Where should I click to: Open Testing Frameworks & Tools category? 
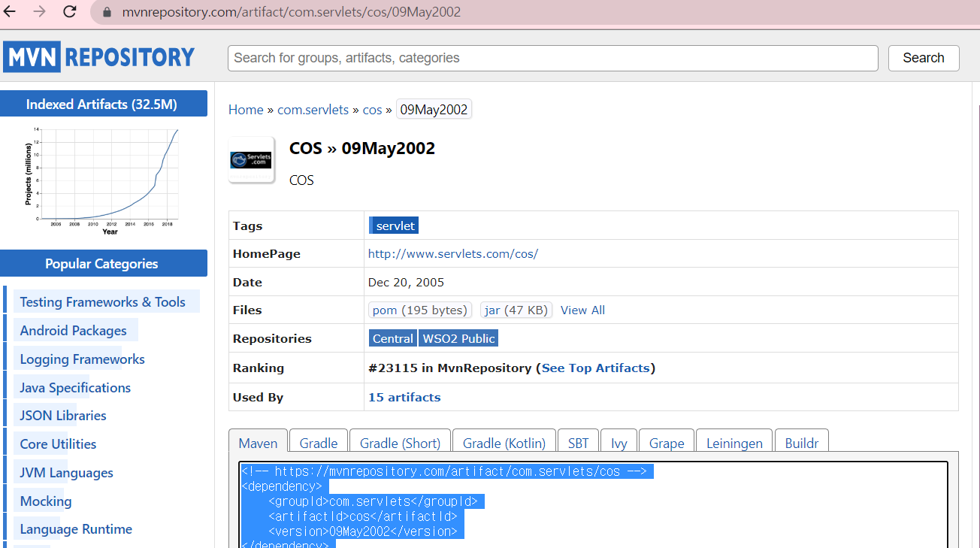click(x=102, y=302)
